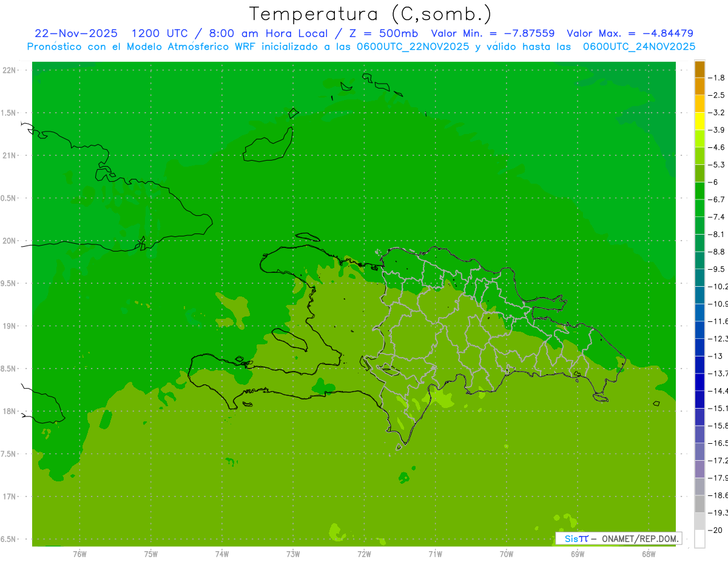This screenshot has width=728, height=562.
Task: Click the '-2.5' color scale label
Action: (717, 95)
